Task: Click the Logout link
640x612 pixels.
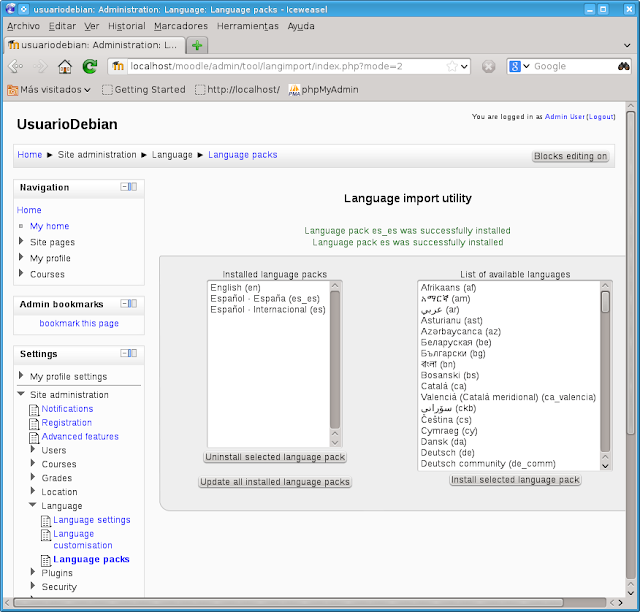Action: pyautogui.click(x=600, y=117)
